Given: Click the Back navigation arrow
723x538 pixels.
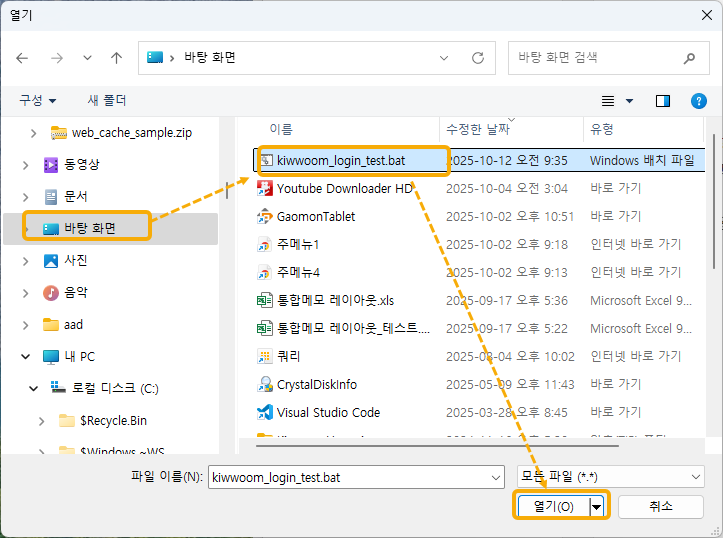Looking at the screenshot, I should click(23, 58).
